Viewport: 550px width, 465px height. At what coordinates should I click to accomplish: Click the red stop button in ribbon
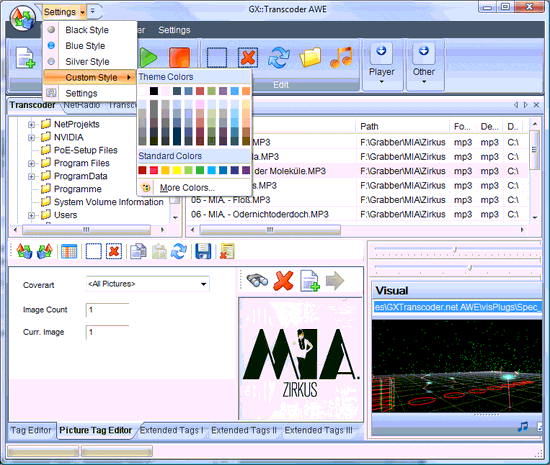(x=179, y=57)
